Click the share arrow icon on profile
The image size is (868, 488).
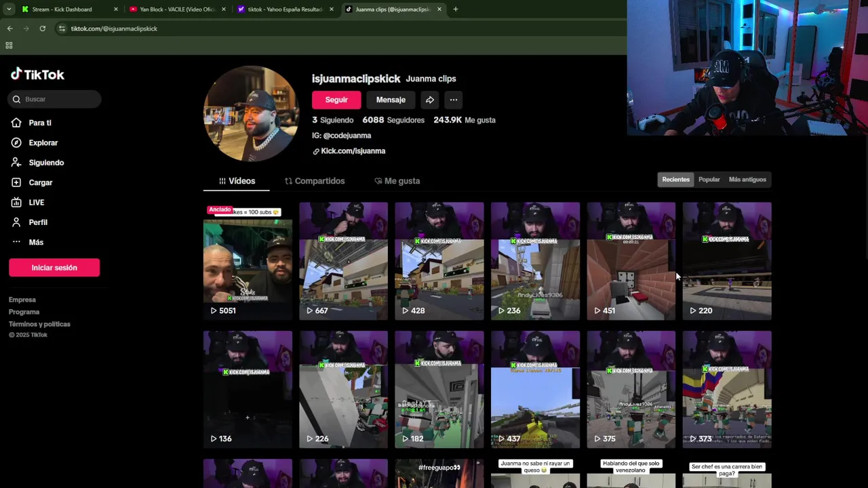(x=430, y=100)
